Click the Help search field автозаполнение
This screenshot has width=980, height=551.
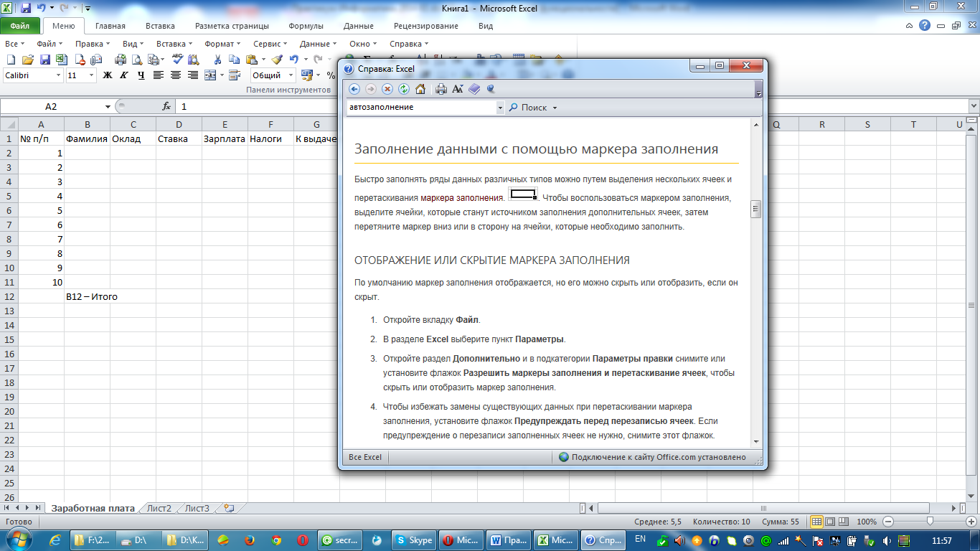421,108
